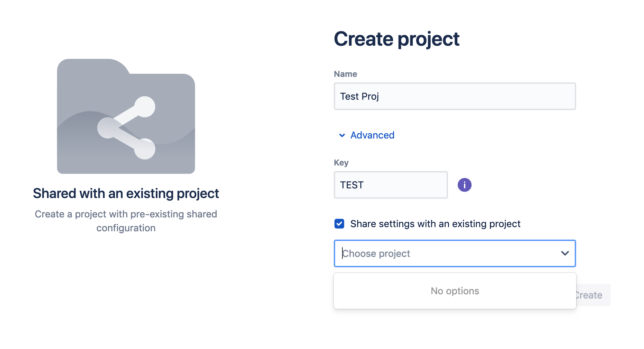Click the Key field label
Viewport: 644px width, 349px height.
341,163
